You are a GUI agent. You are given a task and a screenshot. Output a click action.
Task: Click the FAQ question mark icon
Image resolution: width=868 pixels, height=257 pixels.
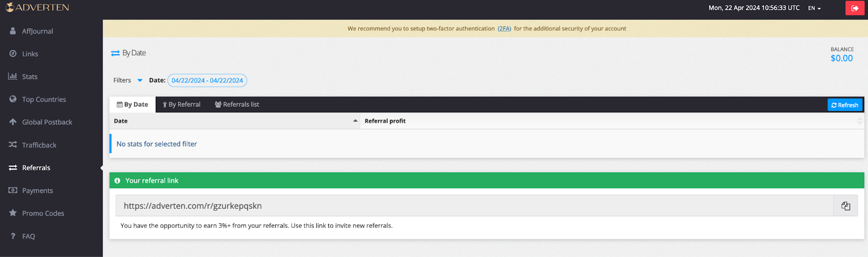pos(12,236)
